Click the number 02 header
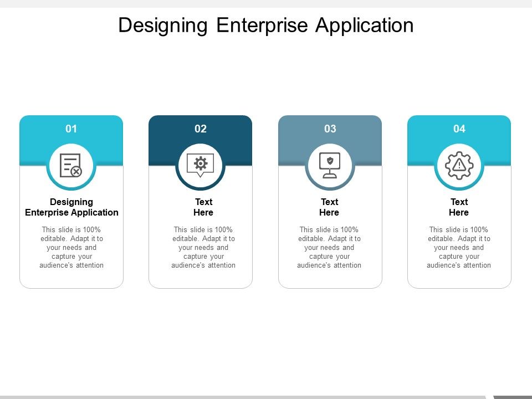The height and width of the screenshot is (399, 532). [x=201, y=129]
